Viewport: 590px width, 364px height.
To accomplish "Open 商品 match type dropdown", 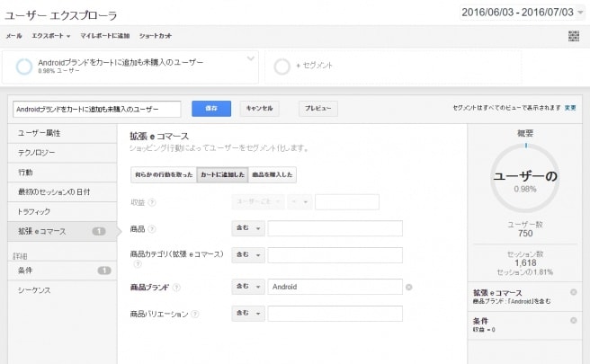I will click(x=248, y=228).
